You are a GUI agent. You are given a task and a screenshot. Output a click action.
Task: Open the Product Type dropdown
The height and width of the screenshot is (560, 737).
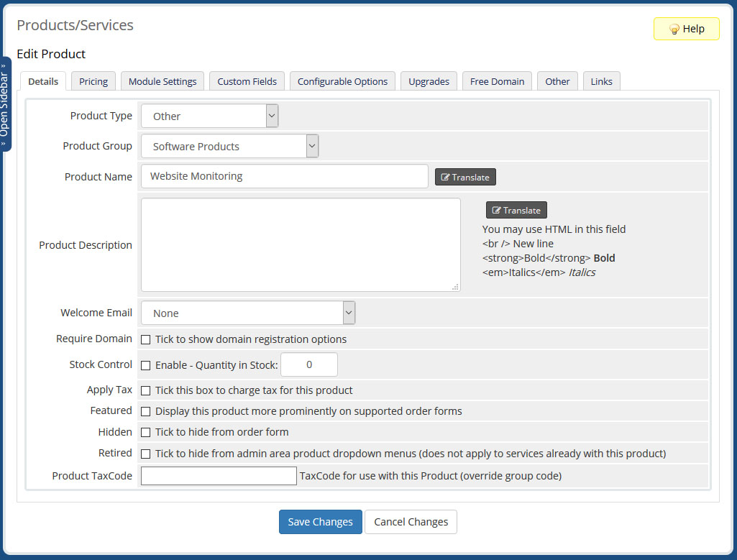209,116
